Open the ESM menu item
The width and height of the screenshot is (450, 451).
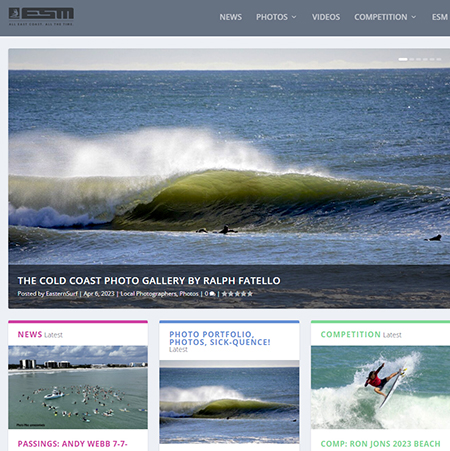click(x=440, y=17)
